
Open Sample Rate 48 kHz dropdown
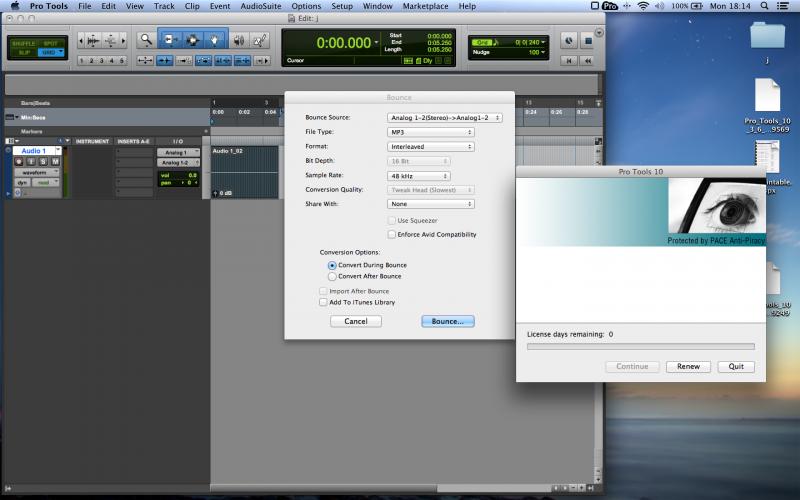pos(418,176)
